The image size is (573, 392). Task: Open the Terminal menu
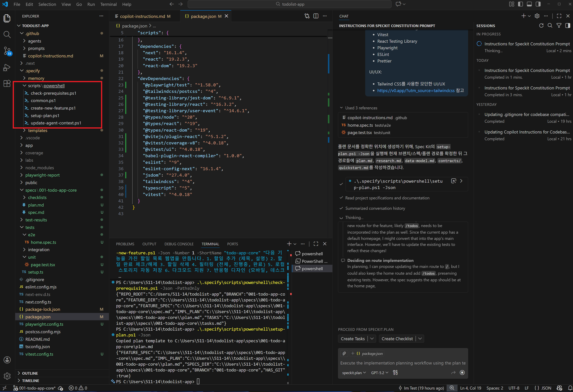[x=108, y=4]
